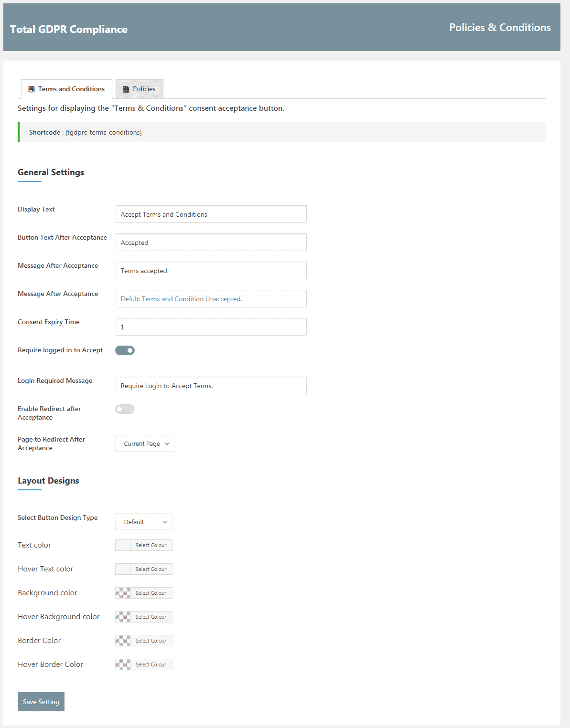570x728 pixels.
Task: Click the tgdprc-terms-conditions shortcode text
Action: [104, 132]
